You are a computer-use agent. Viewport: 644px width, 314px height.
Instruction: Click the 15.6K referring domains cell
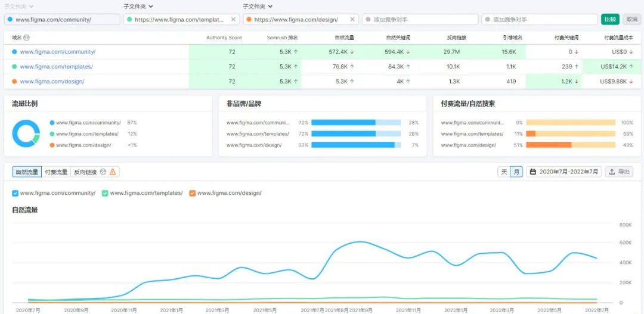pos(509,52)
